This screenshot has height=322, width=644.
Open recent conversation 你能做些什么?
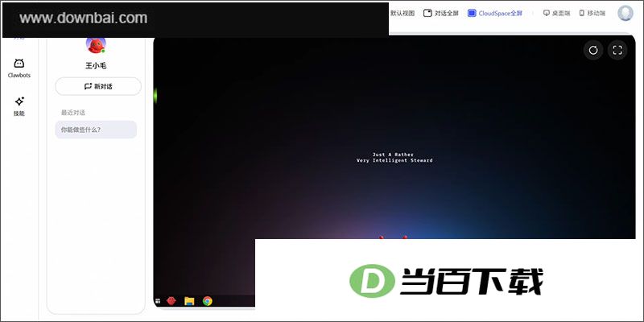click(x=96, y=130)
